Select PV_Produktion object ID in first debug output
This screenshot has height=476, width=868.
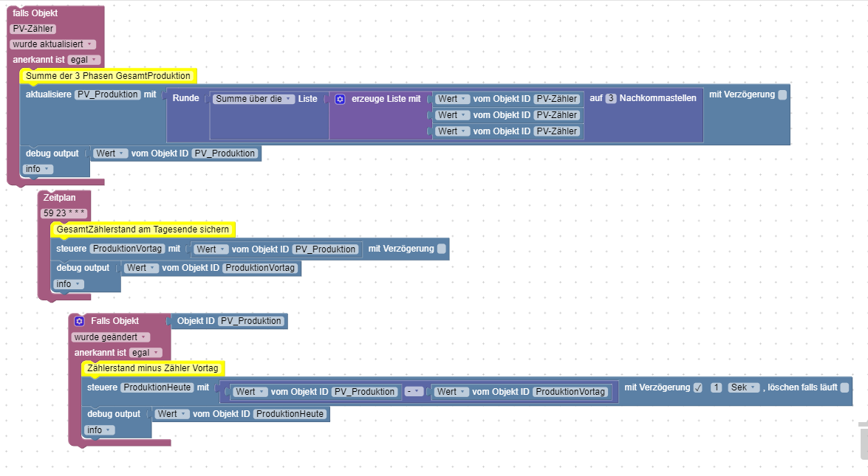(x=225, y=154)
